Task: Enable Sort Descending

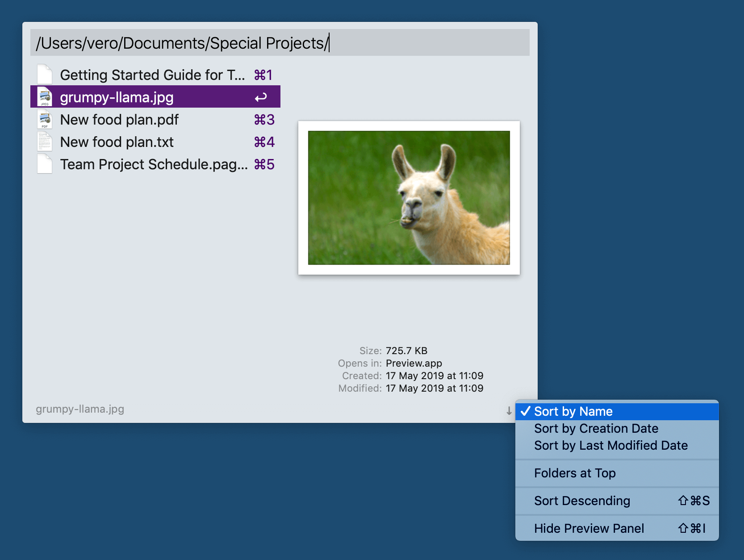Action: tap(582, 501)
